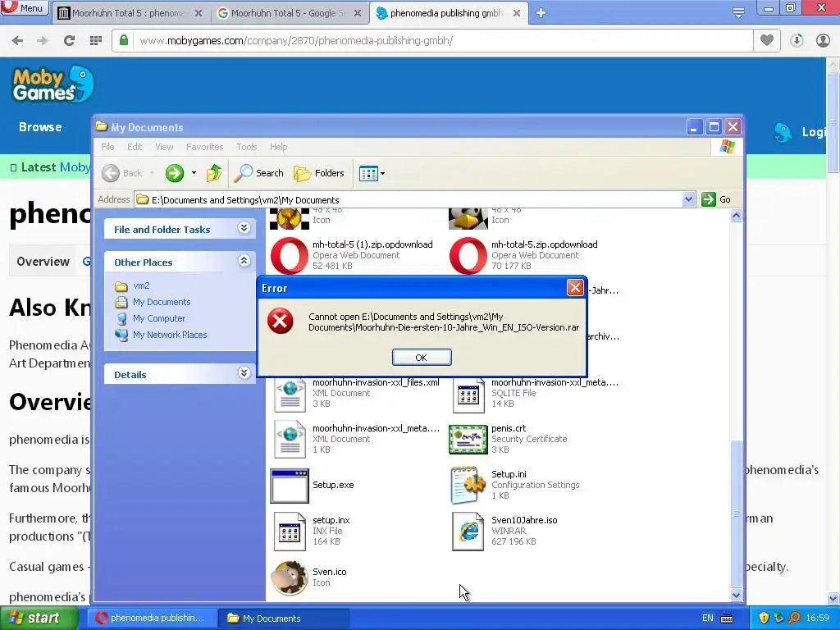Select the penguin 48 x 48 icon file

(468, 218)
